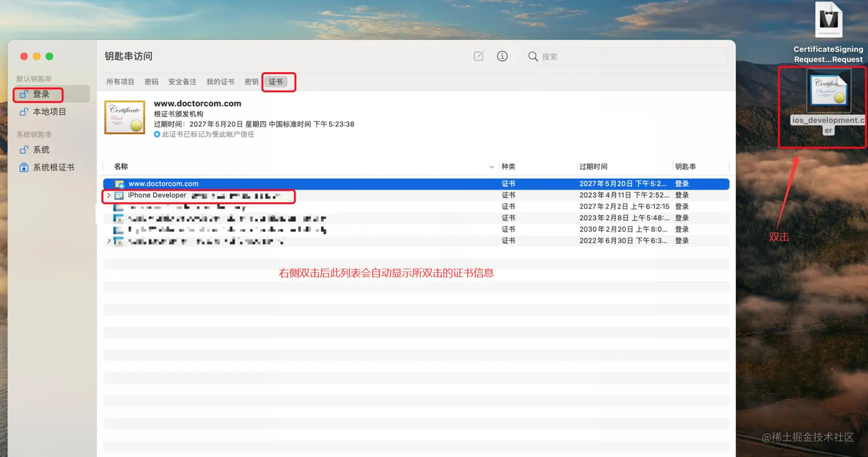Click the certificate icon in the 2022年6月30日 row
This screenshot has height=457, width=868.
[119, 242]
